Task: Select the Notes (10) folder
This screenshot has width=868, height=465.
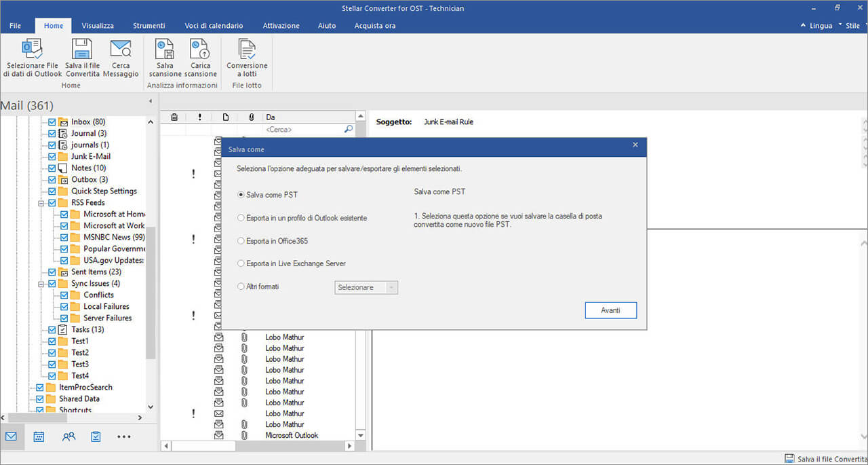Action: (x=89, y=168)
